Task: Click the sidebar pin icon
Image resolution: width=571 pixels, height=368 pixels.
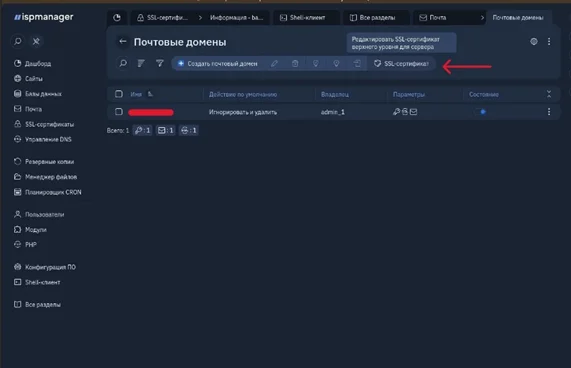Action: [36, 41]
